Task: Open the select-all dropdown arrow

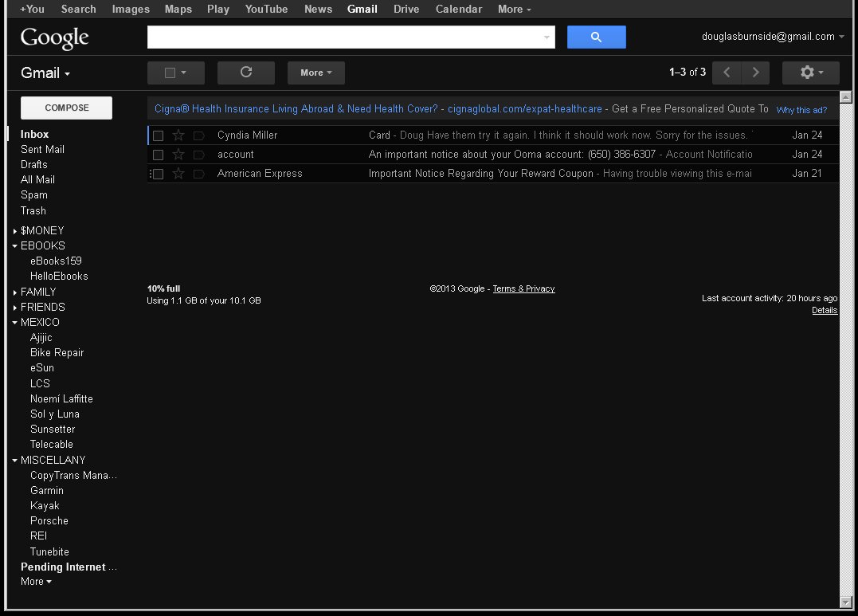Action: pos(184,73)
